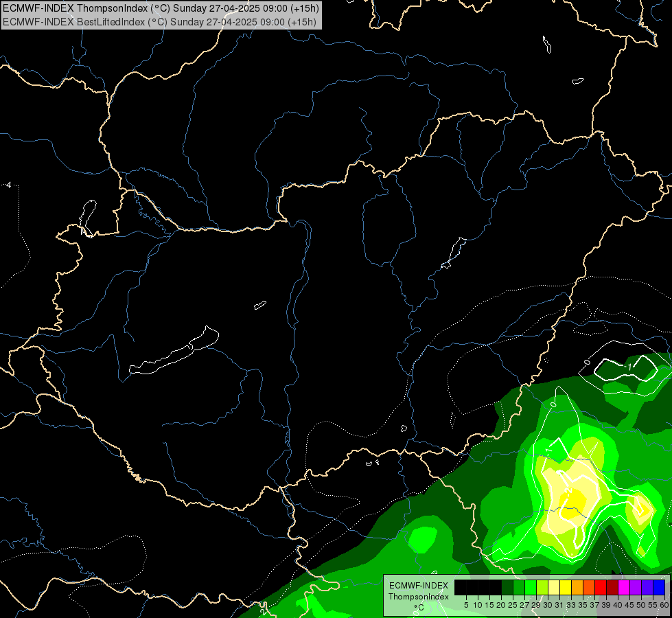
Task: Click the legend's ECMWF-INDEX label
Action: [418, 586]
